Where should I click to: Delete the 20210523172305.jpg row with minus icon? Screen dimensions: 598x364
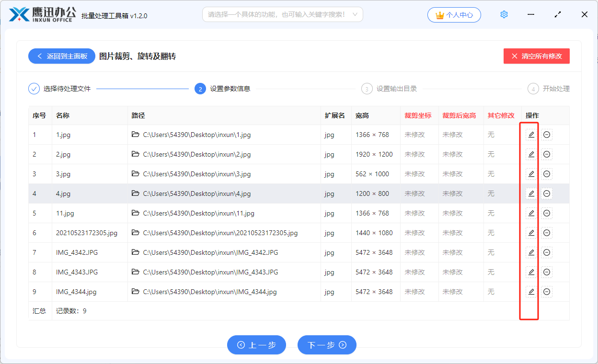547,233
